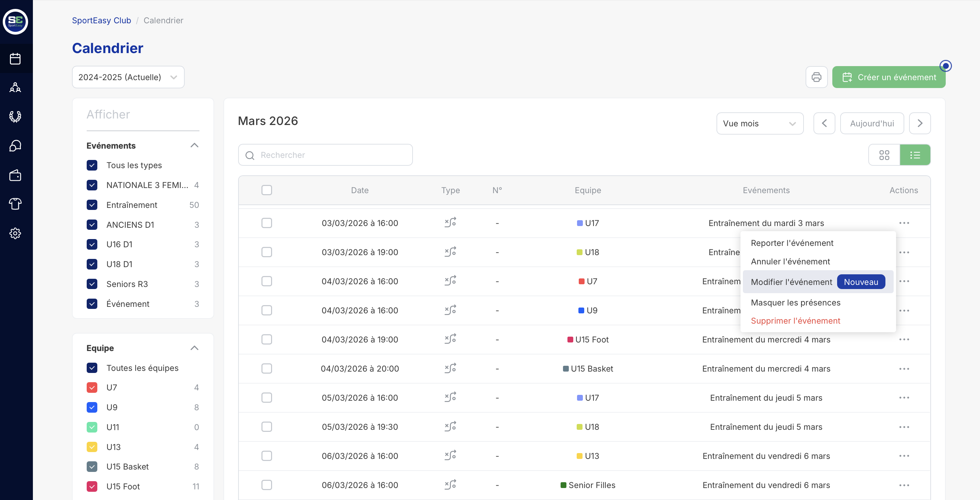Open the calendar icon in sidebar
The width and height of the screenshot is (980, 500).
click(15, 59)
